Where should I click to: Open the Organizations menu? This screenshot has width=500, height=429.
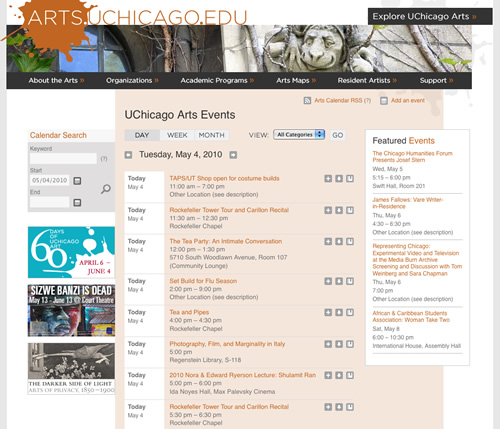[132, 80]
